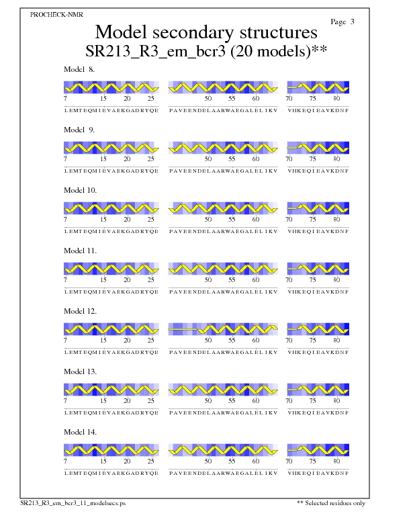Screen dimensions: 411x532
Task: Select the "Model 14." label
Action: (80, 432)
